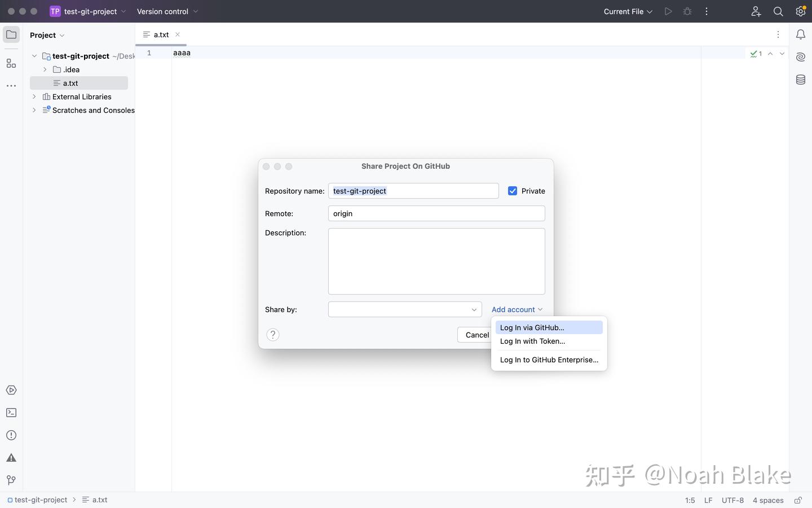Click the Help question mark button
Viewport: 812px width, 508px height.
tap(273, 335)
